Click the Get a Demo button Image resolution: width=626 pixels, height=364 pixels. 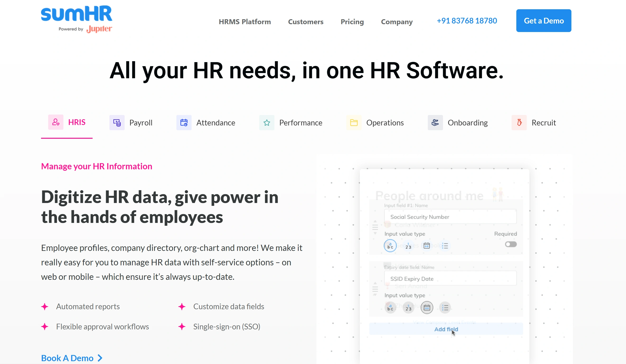[x=544, y=21]
